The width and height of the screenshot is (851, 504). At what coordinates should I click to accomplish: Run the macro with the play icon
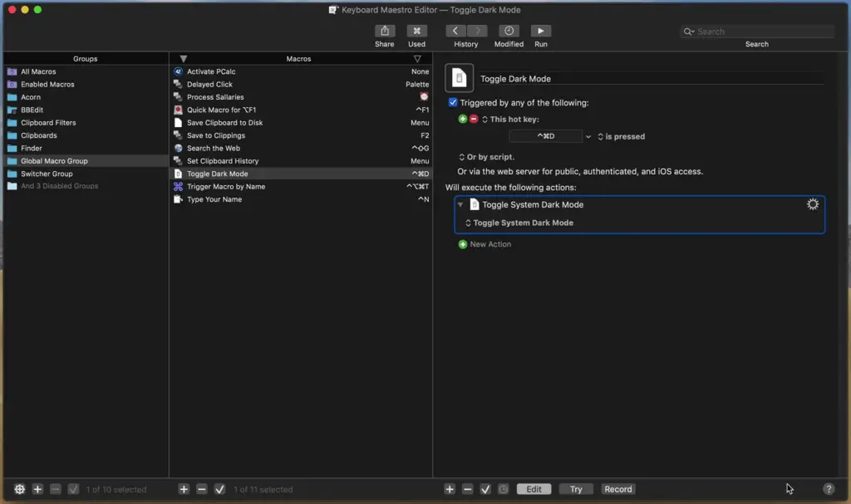(x=540, y=31)
